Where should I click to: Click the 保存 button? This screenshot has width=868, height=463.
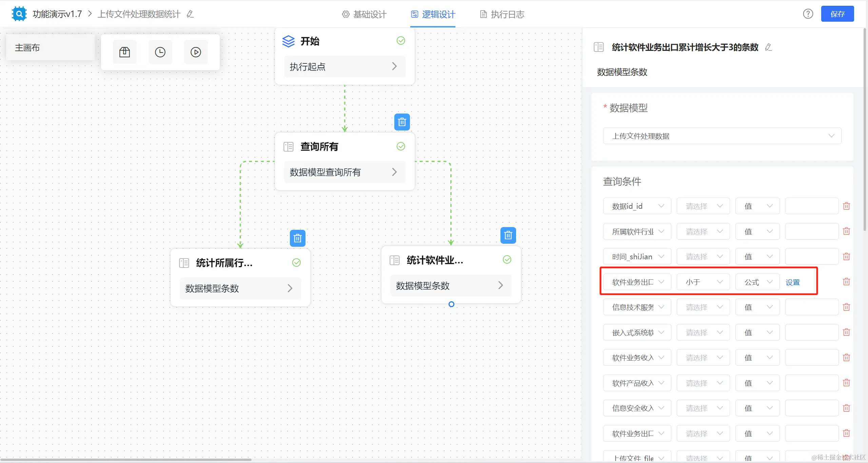point(837,14)
